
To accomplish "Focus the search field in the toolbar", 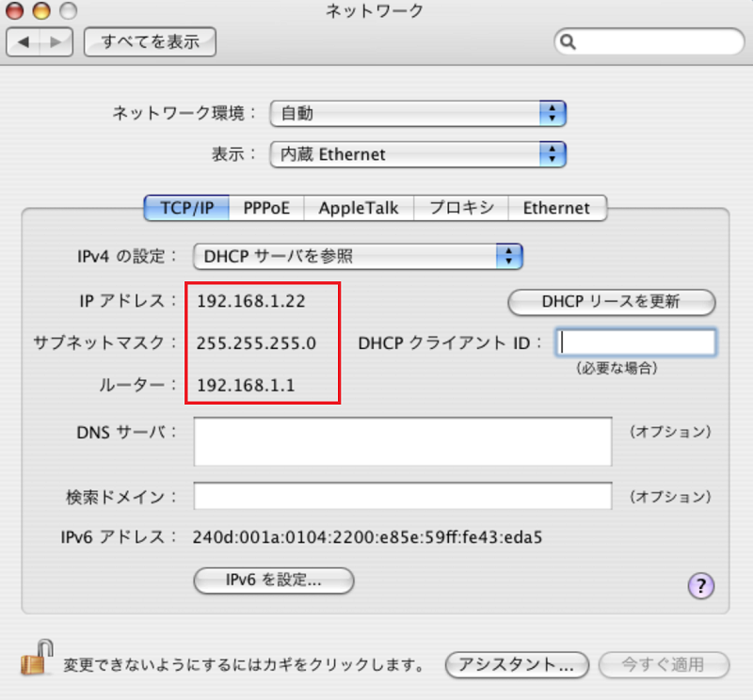I will 649,41.
